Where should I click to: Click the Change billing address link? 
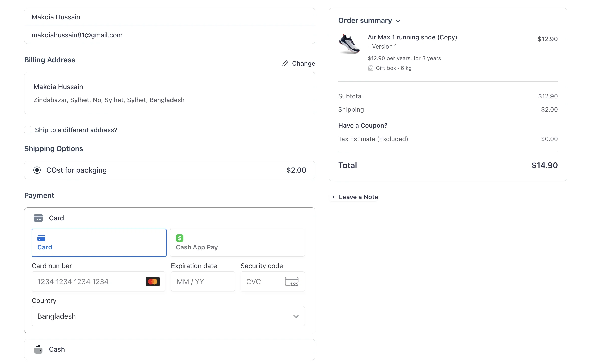click(303, 63)
